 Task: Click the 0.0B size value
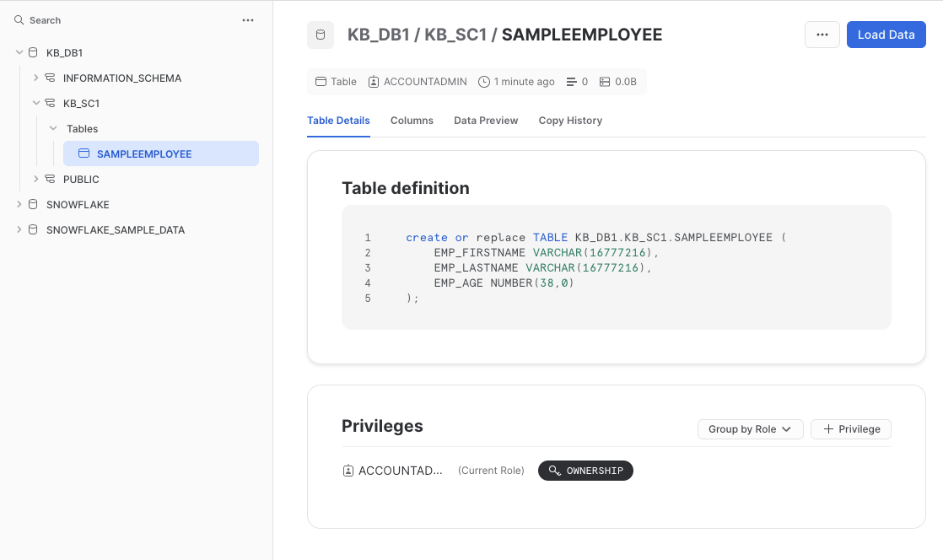626,82
